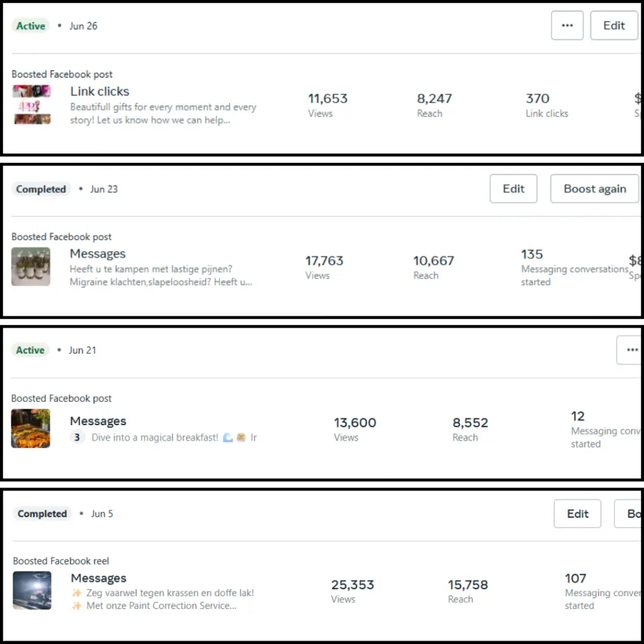Click the Completed status badge dated Jun 5
Screen dimensions: 644x644
(42, 514)
